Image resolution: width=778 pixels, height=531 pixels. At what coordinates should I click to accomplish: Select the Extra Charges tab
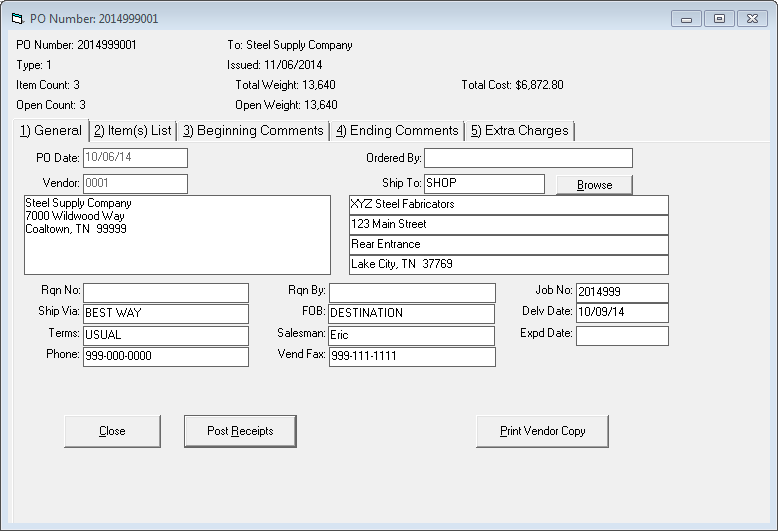pos(519,131)
